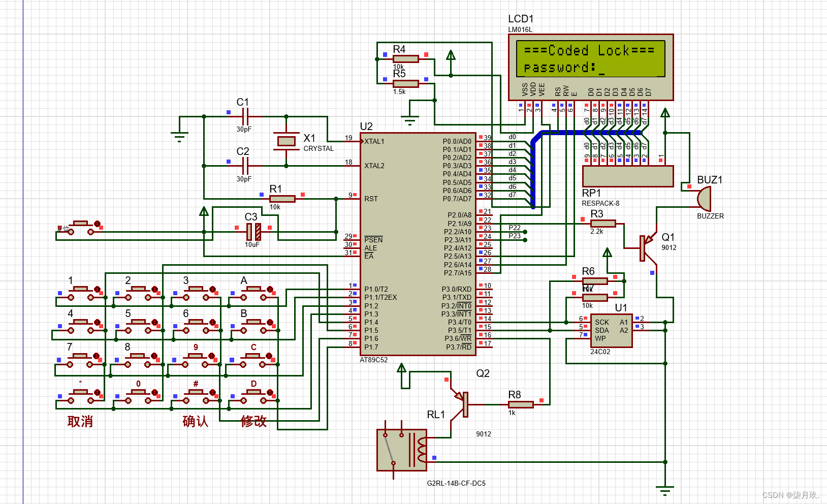
Task: Select the X1 crystal component
Action: [287, 141]
